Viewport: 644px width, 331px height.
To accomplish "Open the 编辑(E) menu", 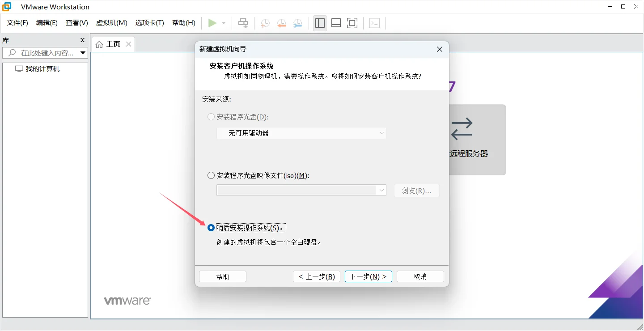I will click(47, 23).
